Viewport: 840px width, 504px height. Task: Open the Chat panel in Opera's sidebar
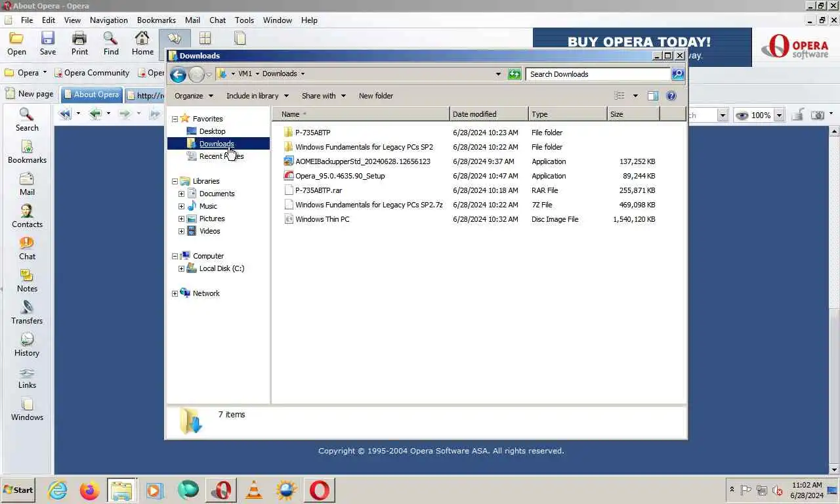tap(27, 248)
